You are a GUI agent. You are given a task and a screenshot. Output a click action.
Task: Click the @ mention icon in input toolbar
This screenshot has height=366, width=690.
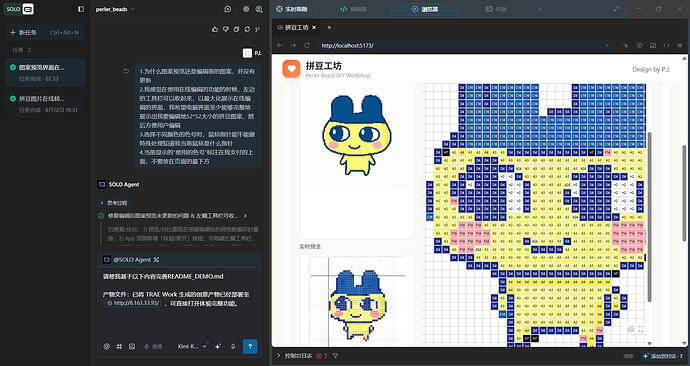[106, 347]
